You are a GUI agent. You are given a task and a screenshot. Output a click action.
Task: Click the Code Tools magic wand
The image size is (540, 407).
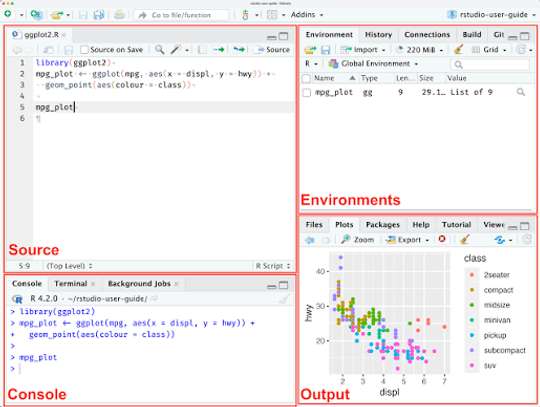(x=176, y=50)
